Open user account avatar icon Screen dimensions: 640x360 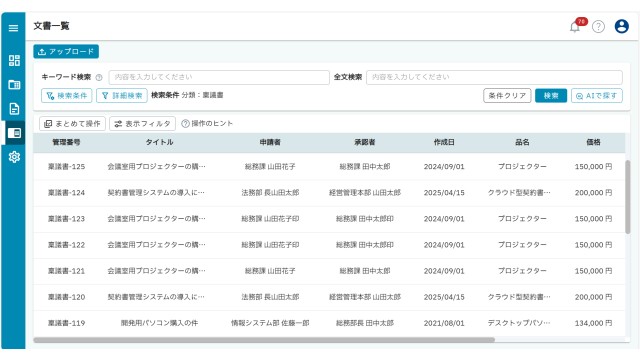pyautogui.click(x=622, y=27)
